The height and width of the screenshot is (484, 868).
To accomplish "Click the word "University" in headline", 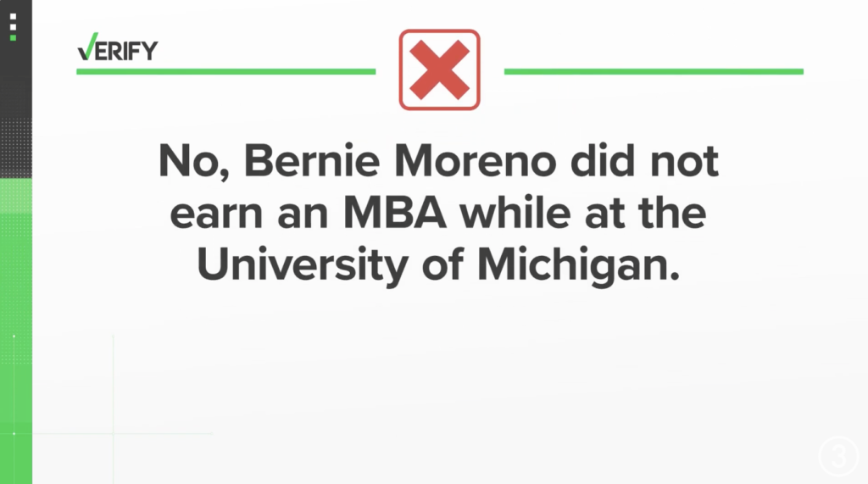I will 303,266.
